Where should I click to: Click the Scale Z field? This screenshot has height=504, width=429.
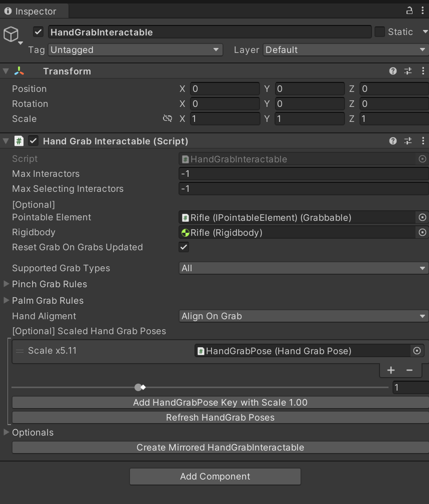(394, 118)
